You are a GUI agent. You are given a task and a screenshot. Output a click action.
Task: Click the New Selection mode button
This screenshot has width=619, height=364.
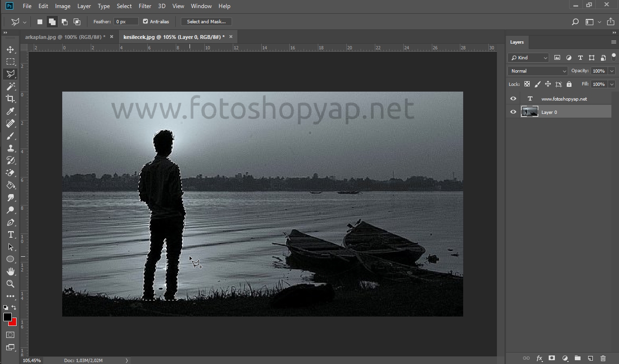[x=40, y=22]
